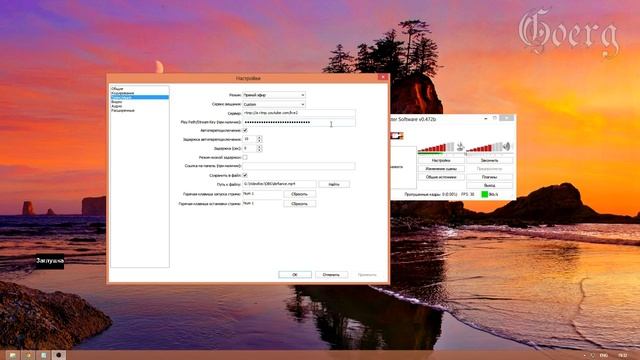Click Изменение сцены button in OBS window
The image size is (640, 360).
(x=441, y=169)
